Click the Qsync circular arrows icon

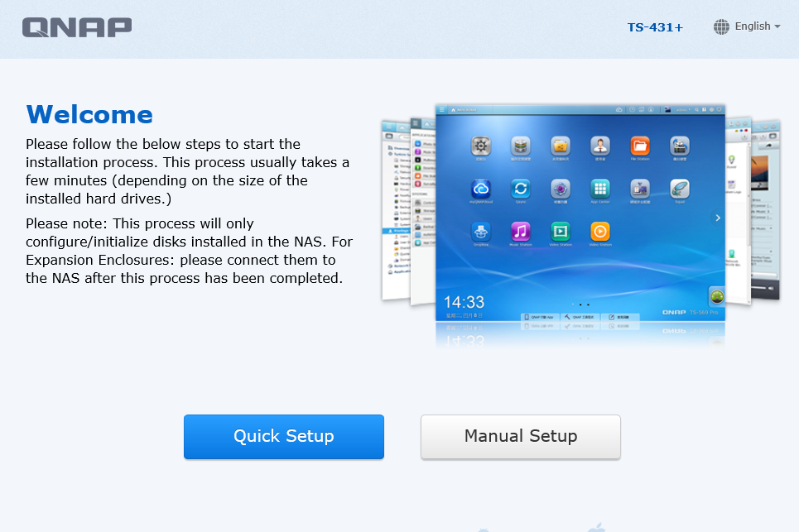pyautogui.click(x=521, y=189)
